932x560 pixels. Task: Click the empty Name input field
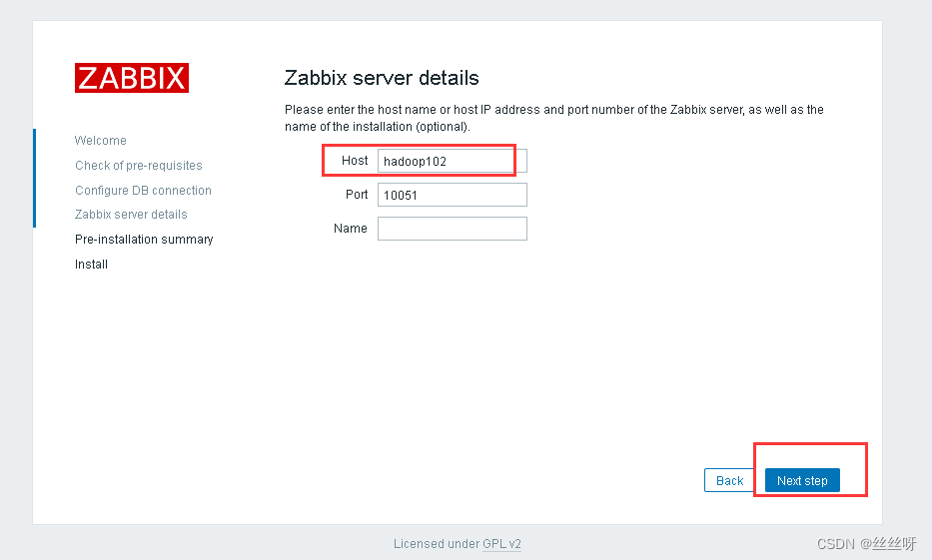[452, 229]
